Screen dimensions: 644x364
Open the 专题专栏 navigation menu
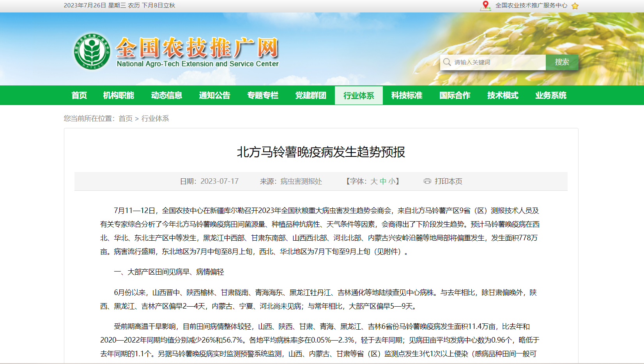point(263,95)
